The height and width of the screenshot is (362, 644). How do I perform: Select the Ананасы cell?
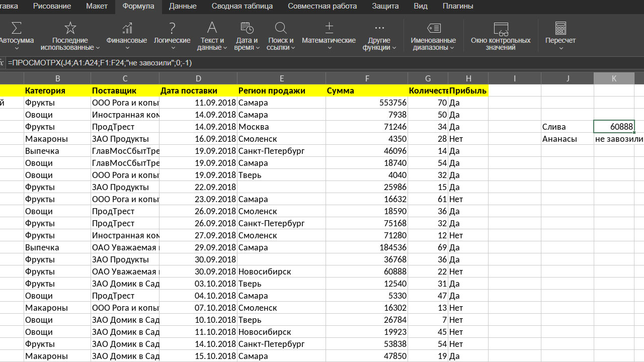[568, 139]
